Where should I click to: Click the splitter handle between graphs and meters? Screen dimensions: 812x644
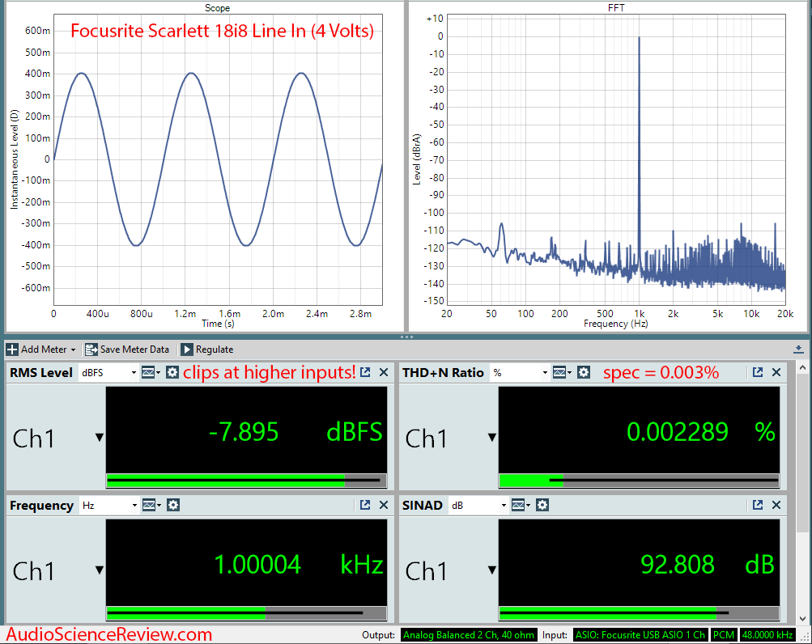[x=406, y=337]
